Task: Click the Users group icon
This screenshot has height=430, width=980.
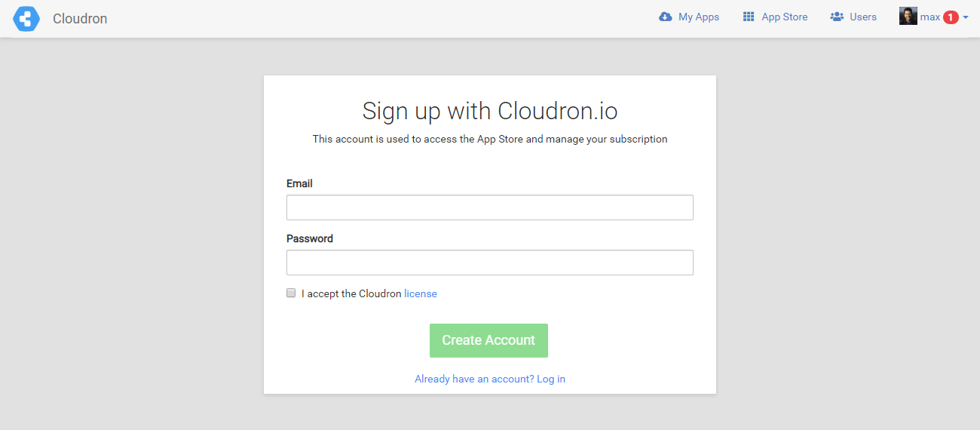Action: tap(837, 17)
